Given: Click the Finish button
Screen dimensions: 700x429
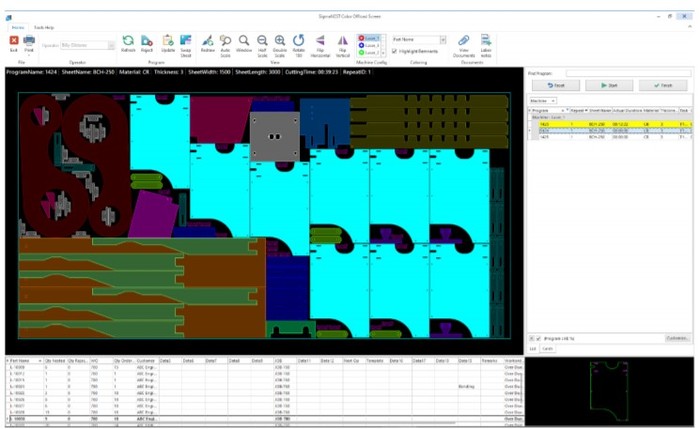Looking at the screenshot, I should pos(663,85).
